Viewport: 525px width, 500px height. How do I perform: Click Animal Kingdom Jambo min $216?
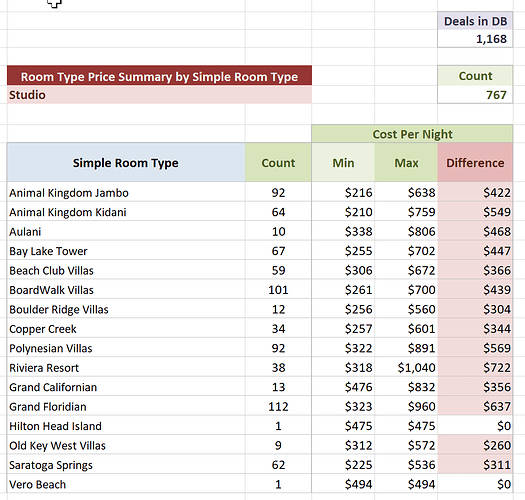[x=343, y=193]
